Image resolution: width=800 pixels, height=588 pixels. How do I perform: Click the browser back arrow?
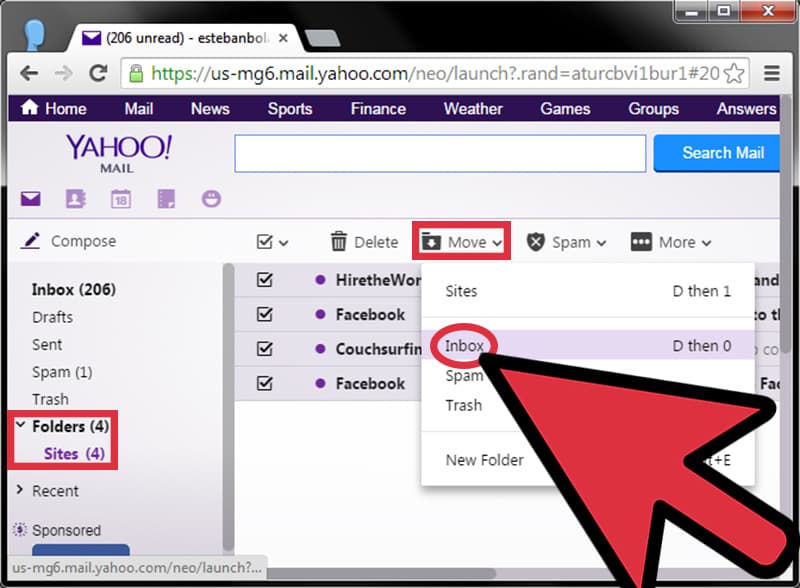(x=29, y=74)
